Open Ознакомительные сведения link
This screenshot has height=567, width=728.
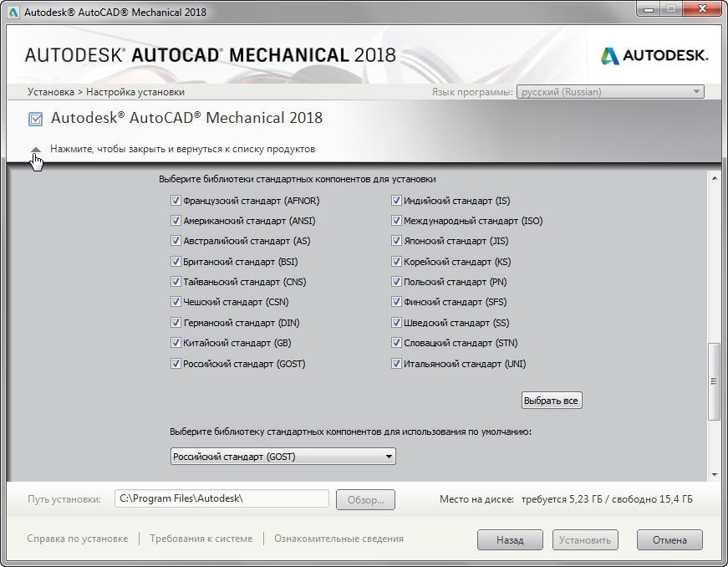click(339, 539)
